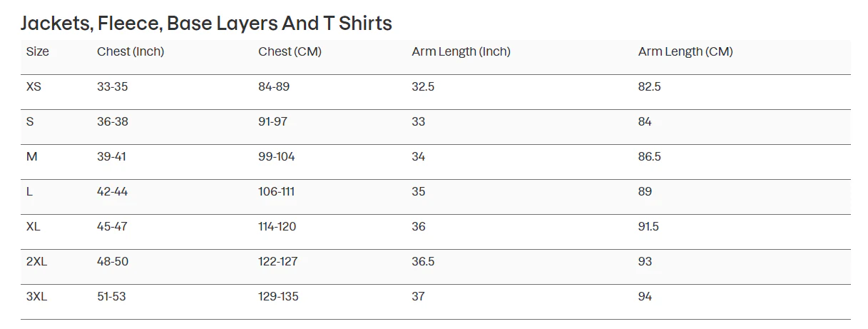
Task: Select the 129-135 chest CM value
Action: [278, 296]
